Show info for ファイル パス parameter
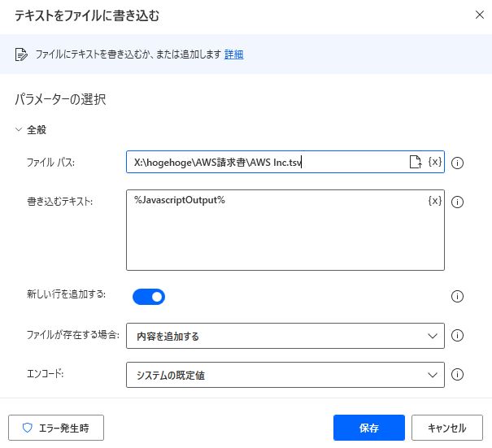Image resolution: width=492 pixels, height=448 pixels. 457,163
